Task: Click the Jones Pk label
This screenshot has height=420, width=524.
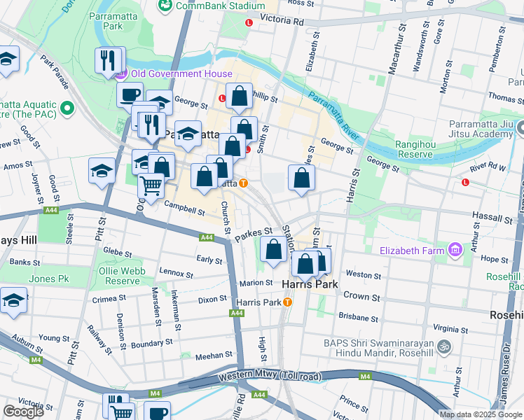Action: [x=49, y=279]
